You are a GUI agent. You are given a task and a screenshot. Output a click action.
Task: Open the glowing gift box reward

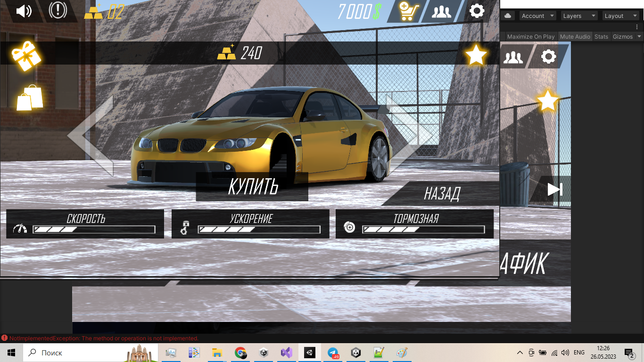(x=26, y=56)
